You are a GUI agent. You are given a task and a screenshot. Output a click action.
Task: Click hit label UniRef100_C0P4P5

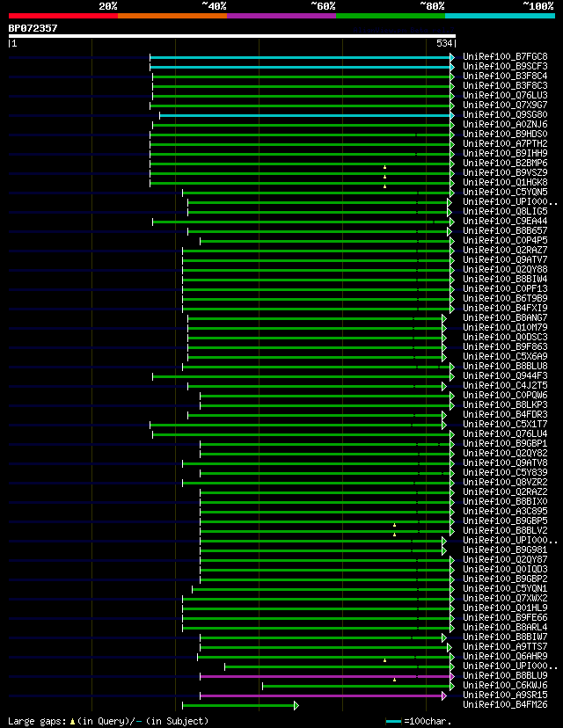click(505, 241)
